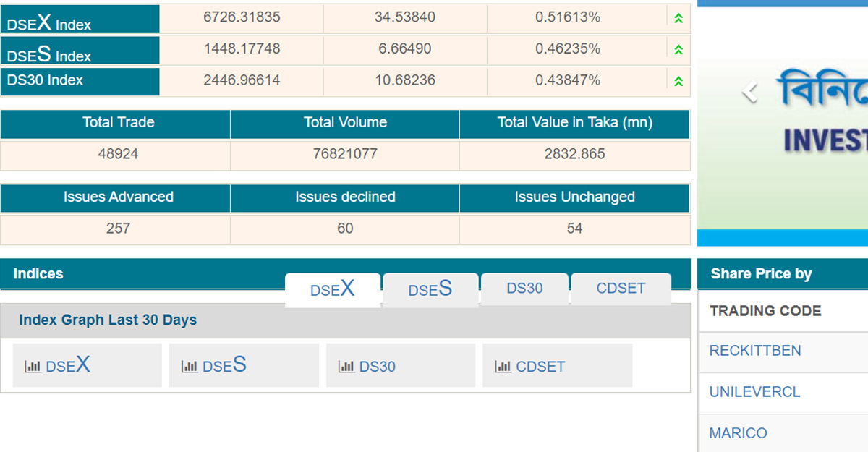Screen dimensions: 868x452
Task: Open the MARICO trading code link
Action: 738,433
